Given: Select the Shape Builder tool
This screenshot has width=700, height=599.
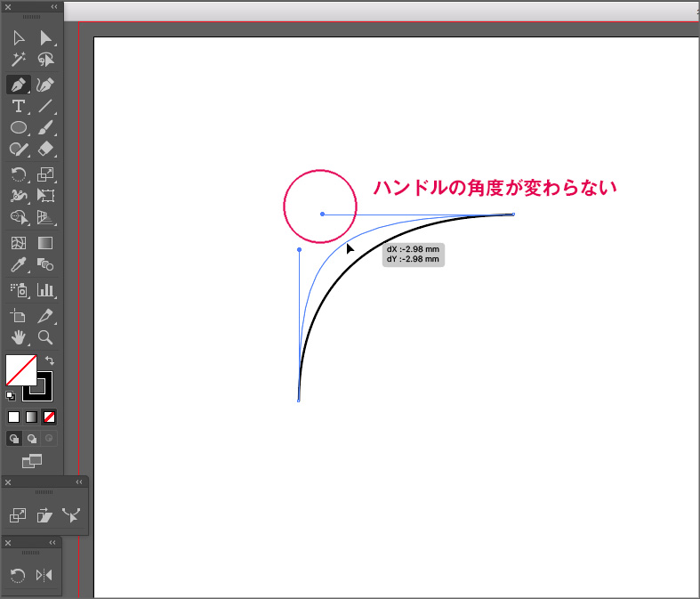Looking at the screenshot, I should pyautogui.click(x=19, y=217).
